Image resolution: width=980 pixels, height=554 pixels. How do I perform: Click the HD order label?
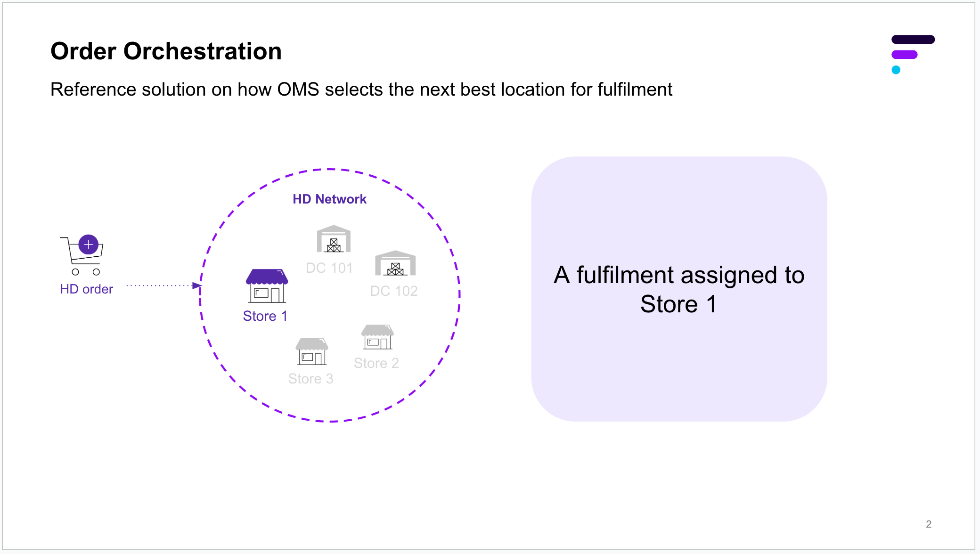pos(86,289)
